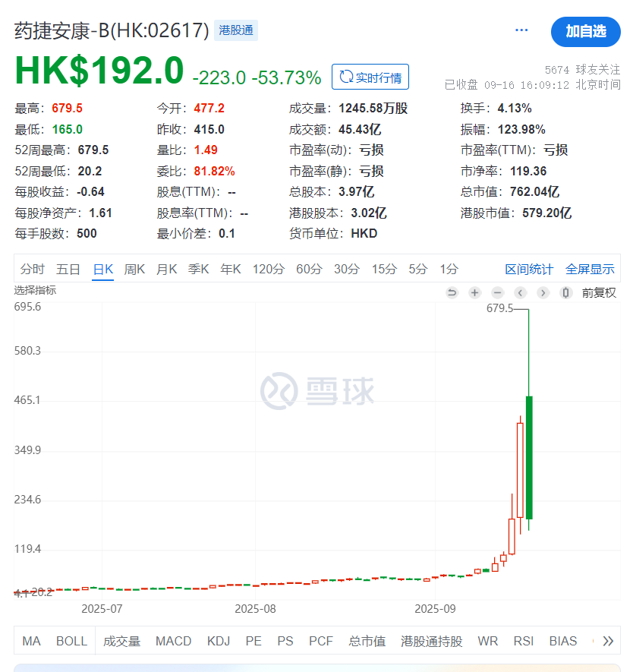Click the 今开 value 477.2

tap(209, 109)
